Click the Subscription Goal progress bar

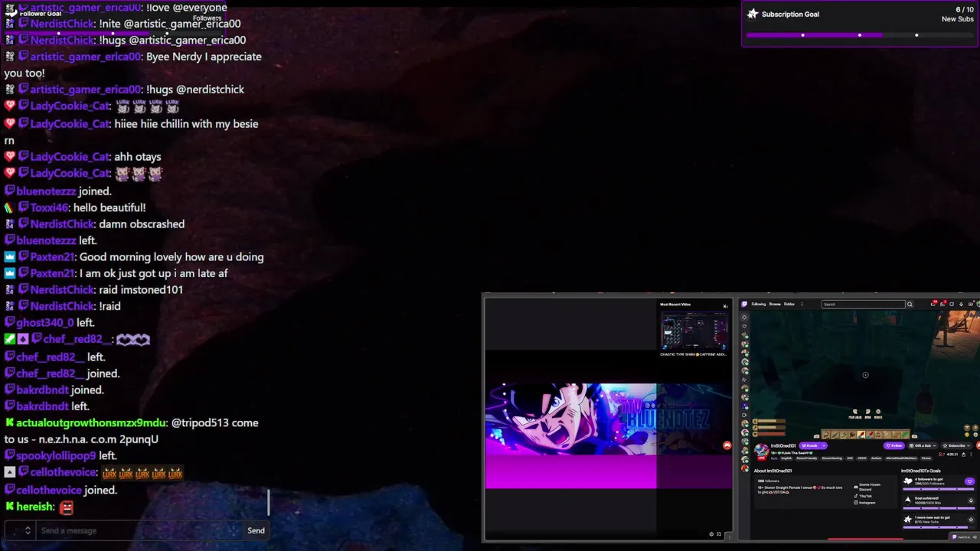[860, 35]
